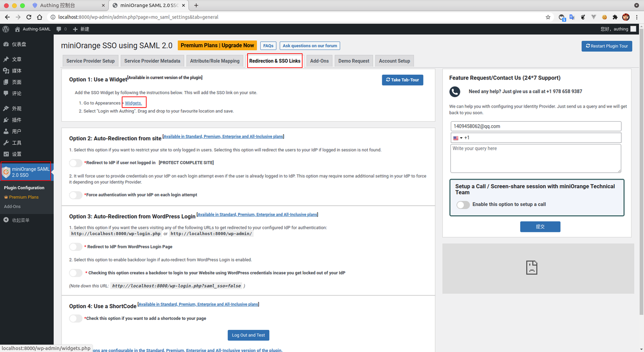This screenshot has width=644, height=352.
Task: Toggle Force authentication on each login attempt
Action: click(75, 195)
